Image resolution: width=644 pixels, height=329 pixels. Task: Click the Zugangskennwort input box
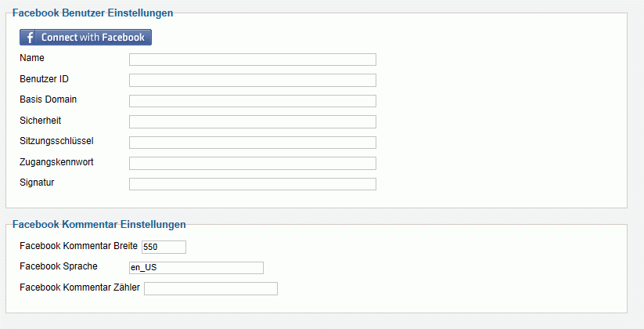tap(252, 163)
